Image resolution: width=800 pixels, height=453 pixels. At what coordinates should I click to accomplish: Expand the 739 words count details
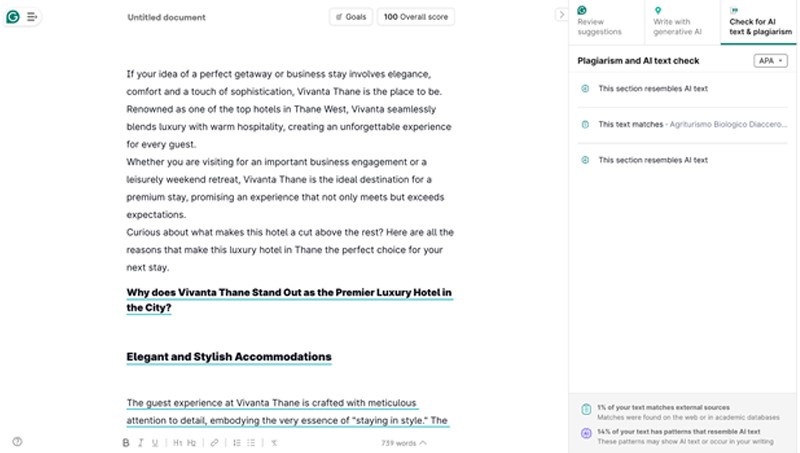pyautogui.click(x=403, y=442)
